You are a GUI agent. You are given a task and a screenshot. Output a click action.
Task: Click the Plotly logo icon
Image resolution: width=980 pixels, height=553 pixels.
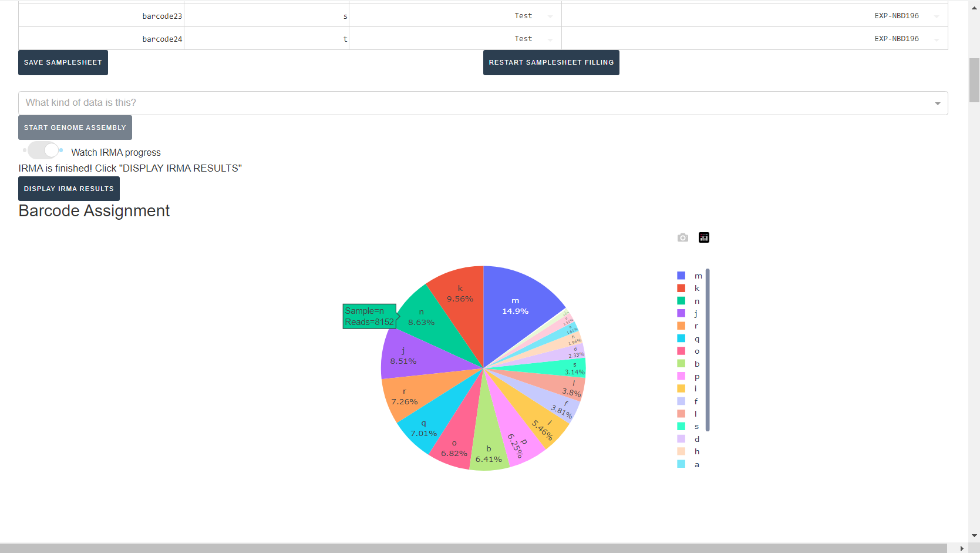(704, 237)
